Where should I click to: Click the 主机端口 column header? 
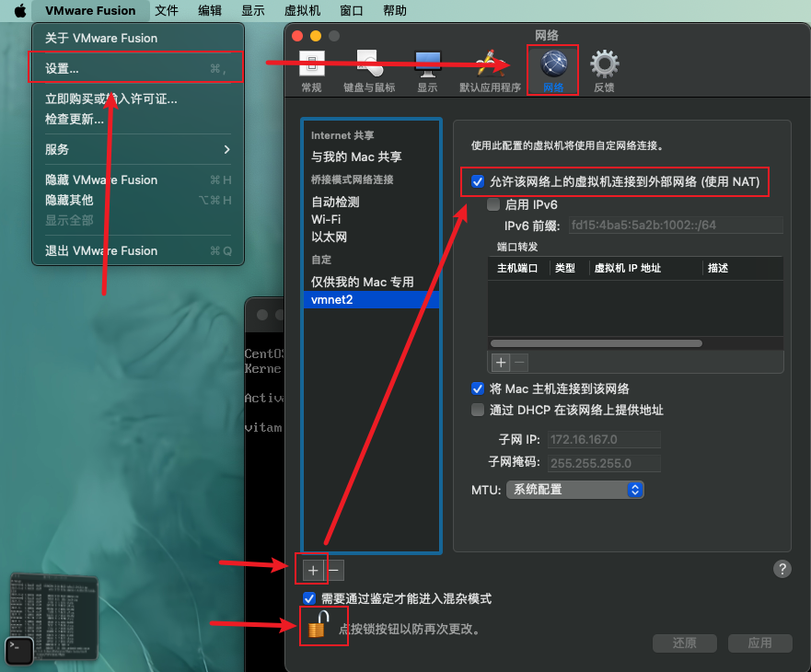(x=517, y=268)
